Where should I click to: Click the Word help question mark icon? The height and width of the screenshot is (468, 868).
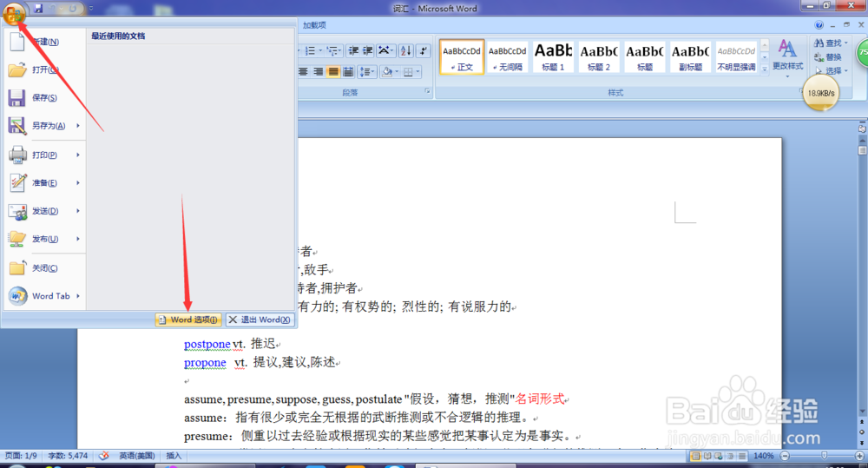[x=819, y=25]
